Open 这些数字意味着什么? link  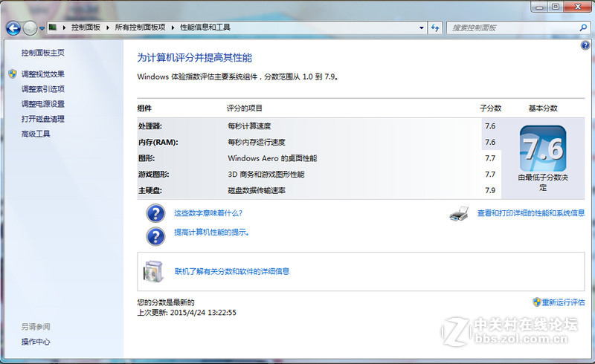click(208, 213)
